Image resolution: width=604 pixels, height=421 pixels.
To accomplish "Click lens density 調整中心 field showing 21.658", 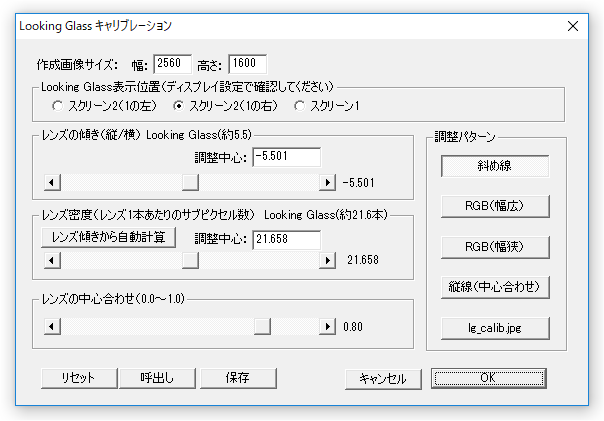I will (286, 240).
